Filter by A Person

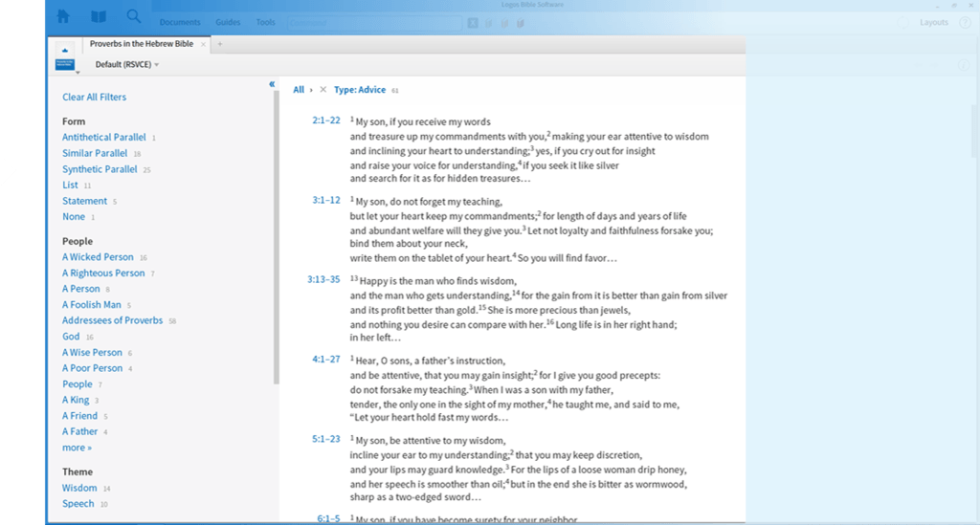(x=80, y=289)
